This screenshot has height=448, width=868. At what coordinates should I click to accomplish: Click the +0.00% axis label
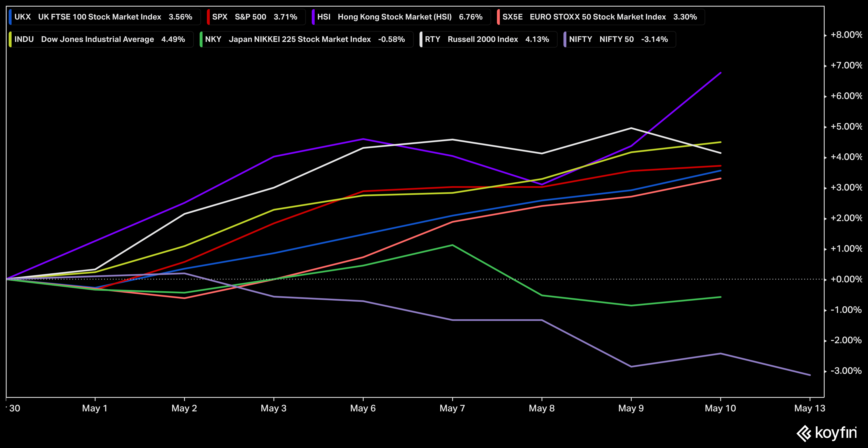click(x=846, y=279)
